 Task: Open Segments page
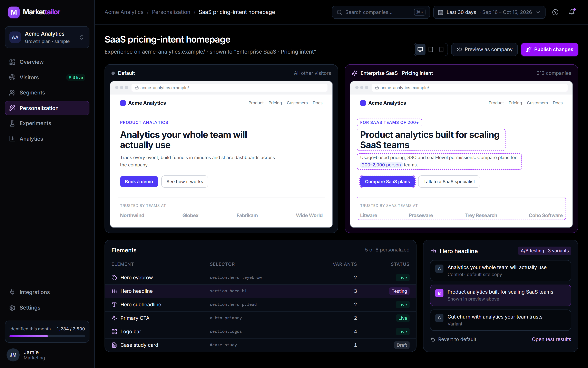coord(47,93)
